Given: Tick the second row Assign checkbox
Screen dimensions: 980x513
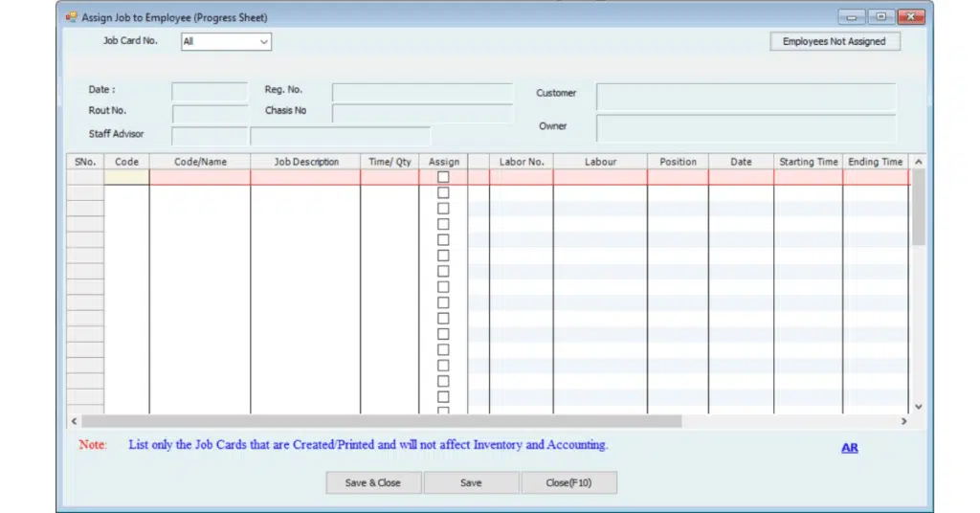Looking at the screenshot, I should 443,192.
